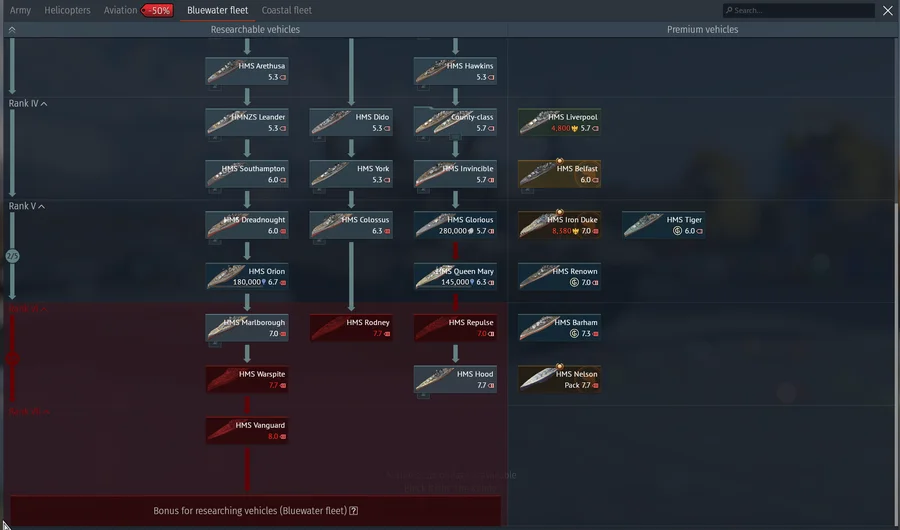Image resolution: width=900 pixels, height=530 pixels.
Task: Collapse the Rank IV section
Action: [44, 104]
